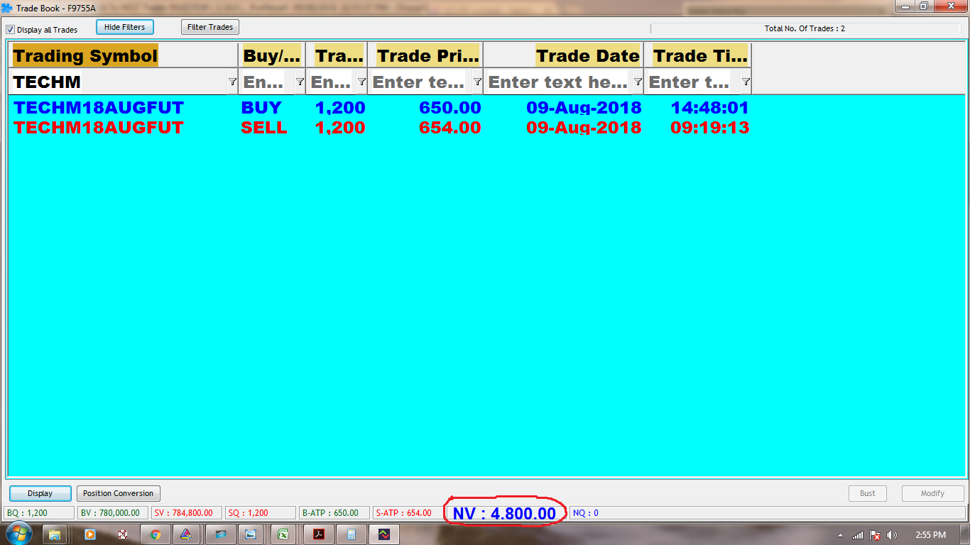Click the 2:55 PM taskbar clock
Image resolution: width=980 pixels, height=545 pixels.
(x=930, y=535)
